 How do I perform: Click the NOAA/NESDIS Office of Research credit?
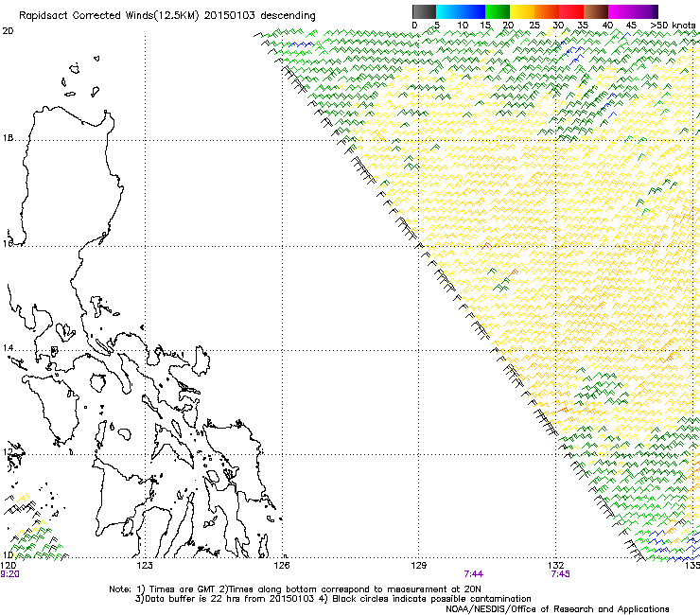click(557, 608)
